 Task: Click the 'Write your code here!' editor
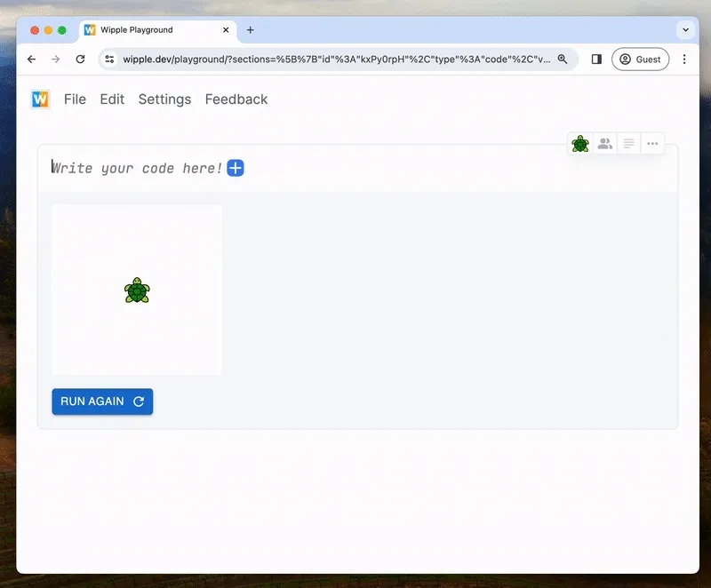137,168
